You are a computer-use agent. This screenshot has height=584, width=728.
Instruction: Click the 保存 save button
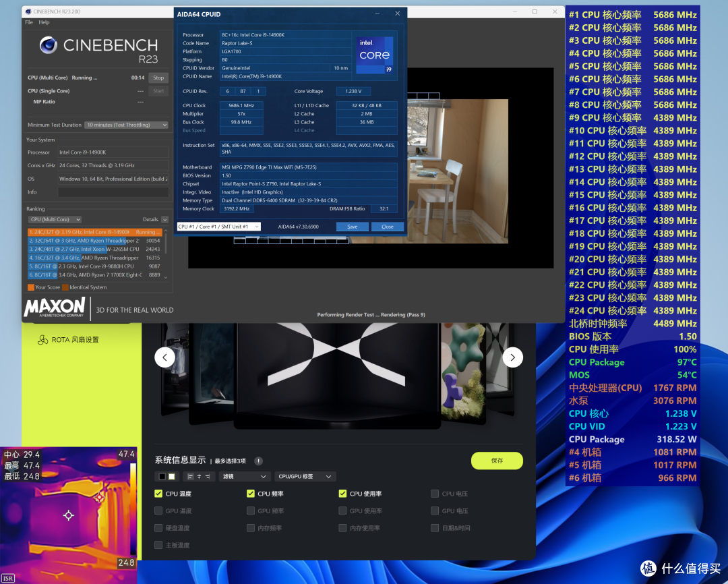(497, 461)
